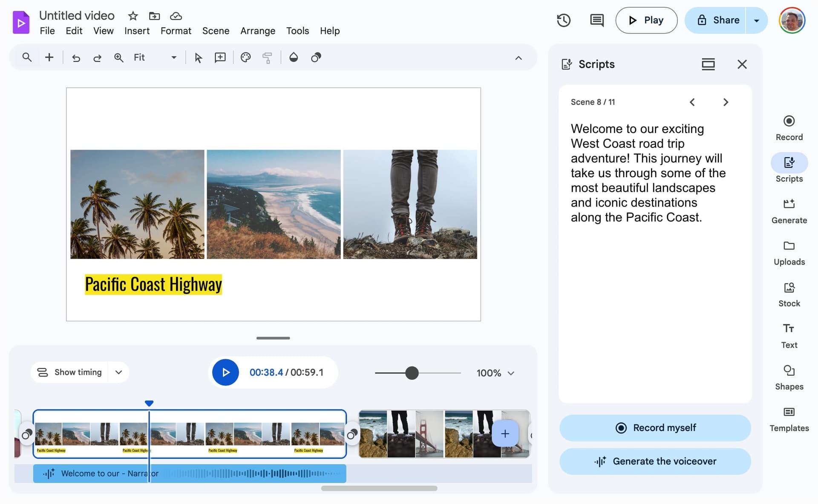Toggle the Show timing button
This screenshot has height=504, width=818.
[69, 372]
